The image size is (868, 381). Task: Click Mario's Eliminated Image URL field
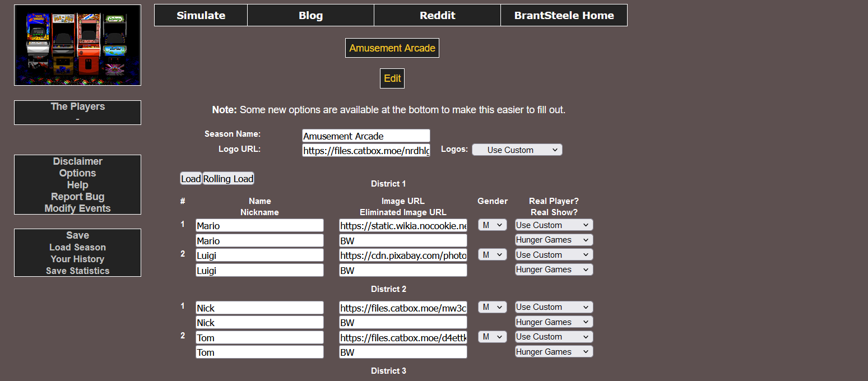(403, 240)
